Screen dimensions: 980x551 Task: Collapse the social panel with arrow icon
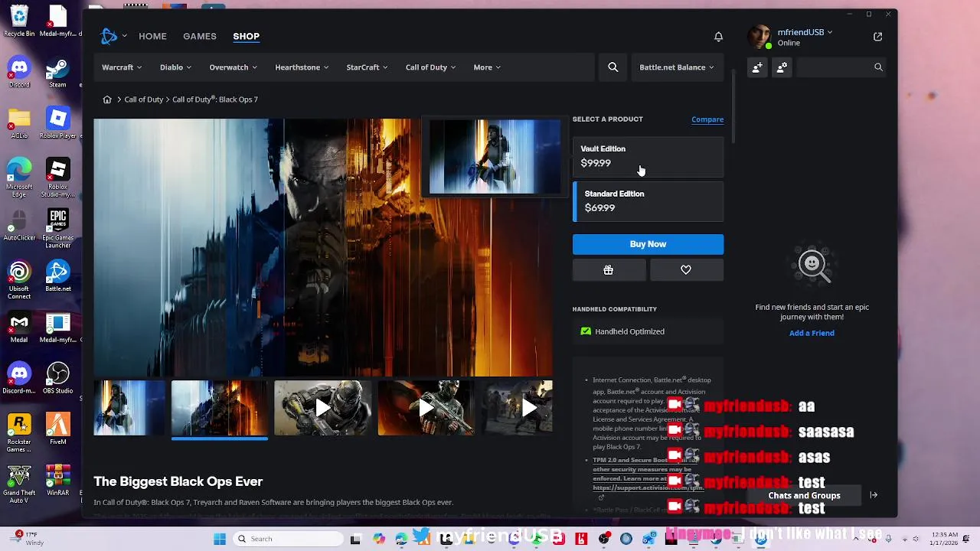coord(874,495)
